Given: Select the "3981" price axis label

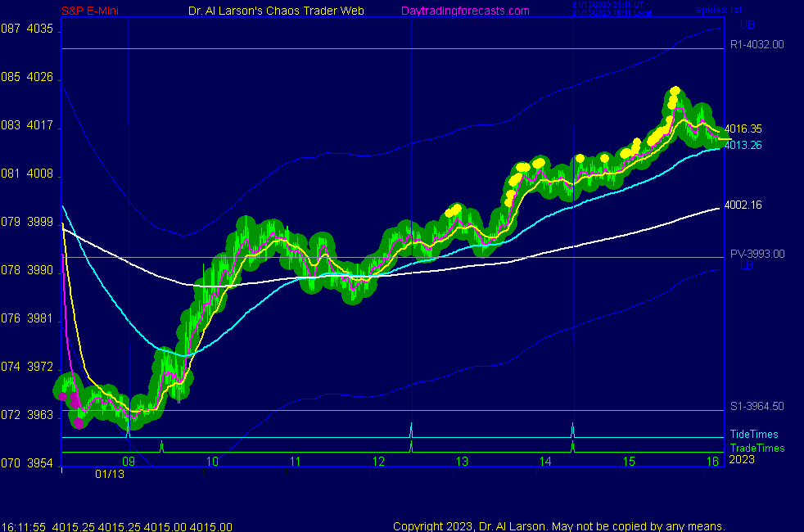Looking at the screenshot, I should pos(40,318).
